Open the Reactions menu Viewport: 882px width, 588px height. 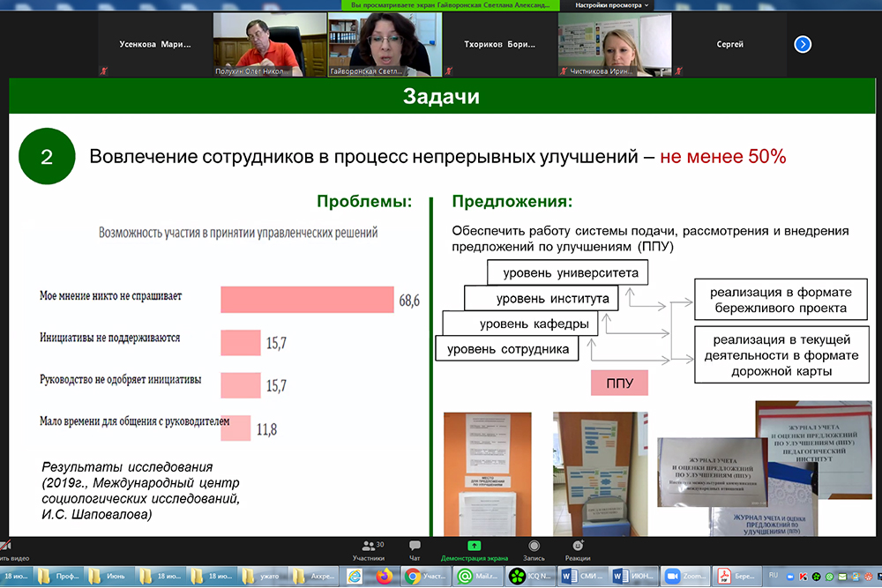coord(578,550)
